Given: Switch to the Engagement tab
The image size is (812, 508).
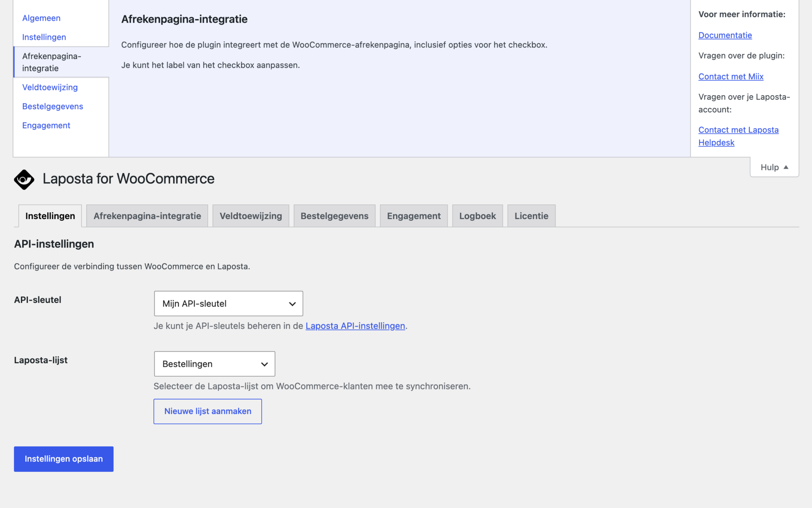Looking at the screenshot, I should [414, 216].
